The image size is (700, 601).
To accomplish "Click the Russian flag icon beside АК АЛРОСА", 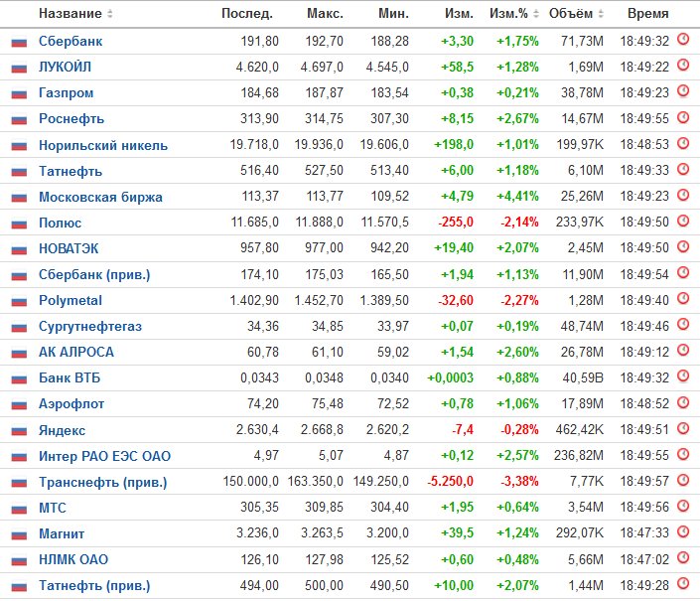I will click(19, 354).
